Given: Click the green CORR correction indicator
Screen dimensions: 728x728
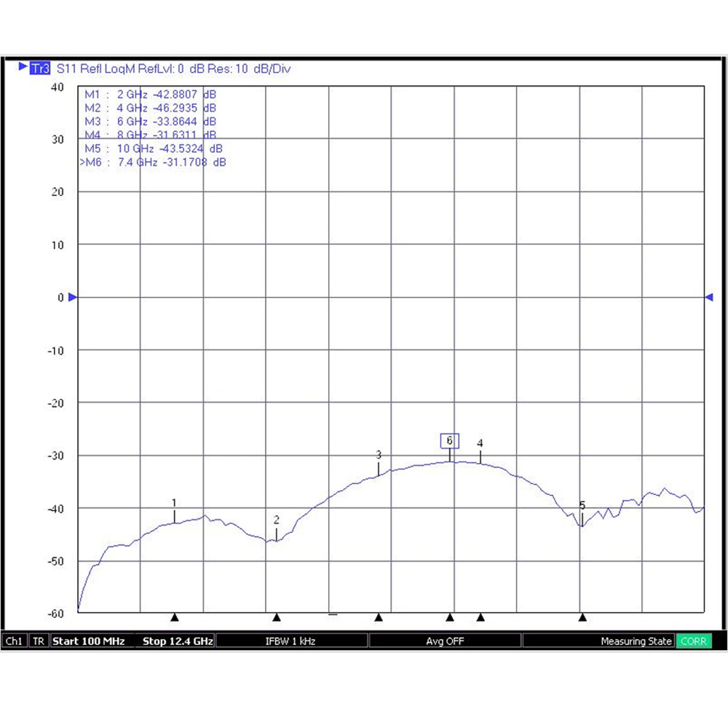Looking at the screenshot, I should (x=693, y=641).
